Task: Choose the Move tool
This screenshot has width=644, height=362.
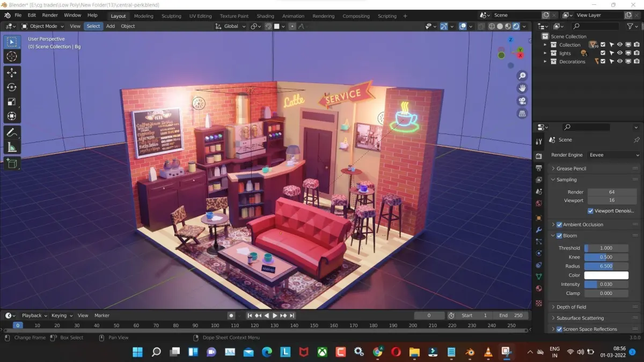Action: 11,73
